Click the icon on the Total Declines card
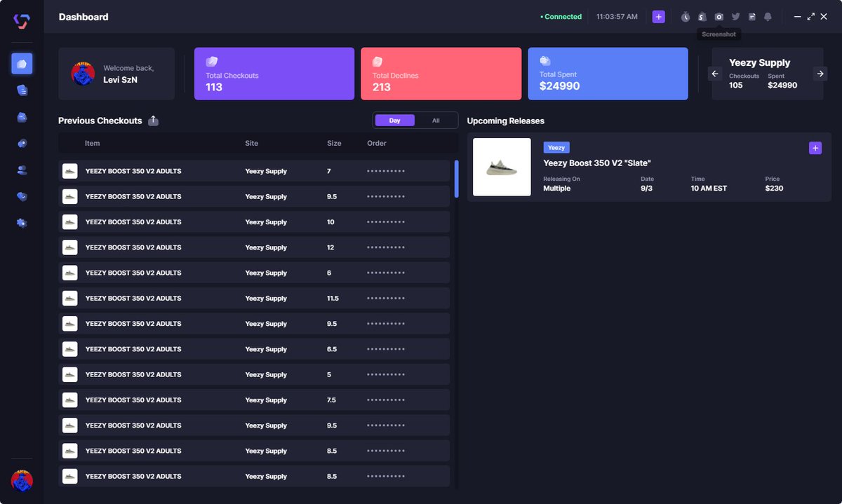Screen dimensions: 842x504 [377, 62]
